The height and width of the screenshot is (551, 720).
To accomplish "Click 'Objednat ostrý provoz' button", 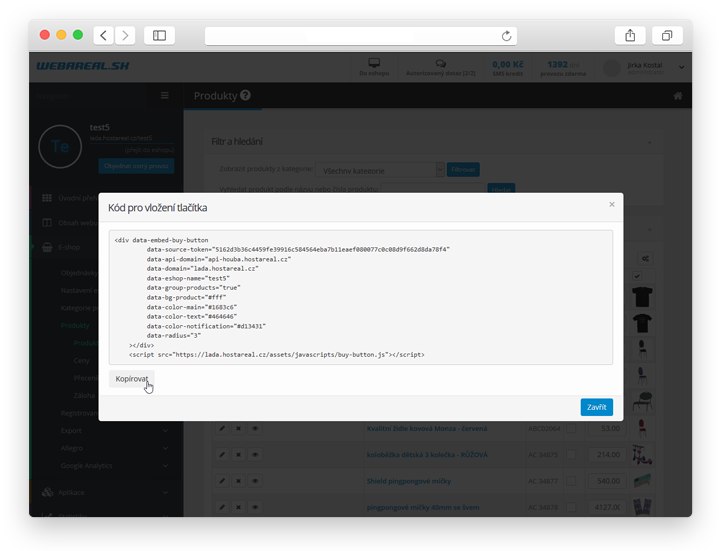I will pyautogui.click(x=136, y=166).
